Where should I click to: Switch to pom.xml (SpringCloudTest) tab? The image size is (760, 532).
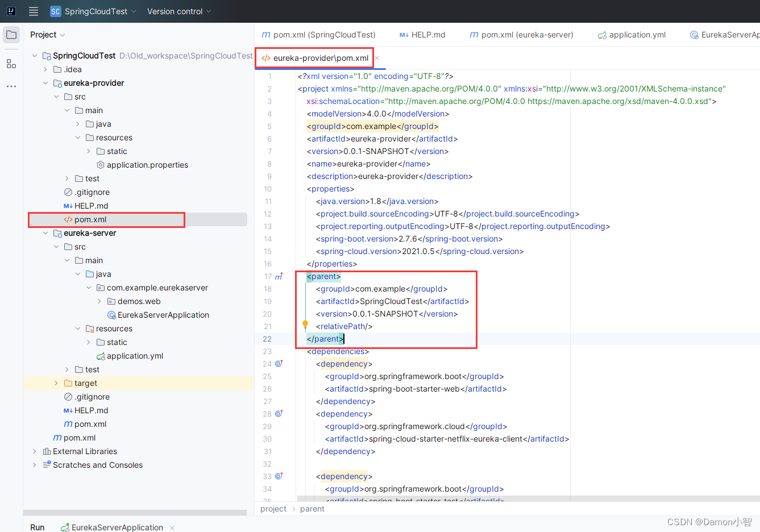pyautogui.click(x=318, y=35)
